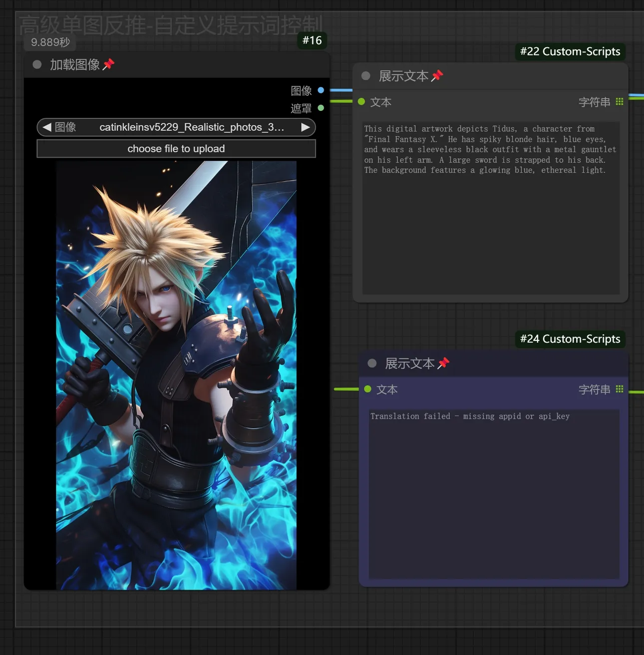Image resolution: width=644 pixels, height=655 pixels.
Task: Click the choose file to upload button
Action: (176, 149)
